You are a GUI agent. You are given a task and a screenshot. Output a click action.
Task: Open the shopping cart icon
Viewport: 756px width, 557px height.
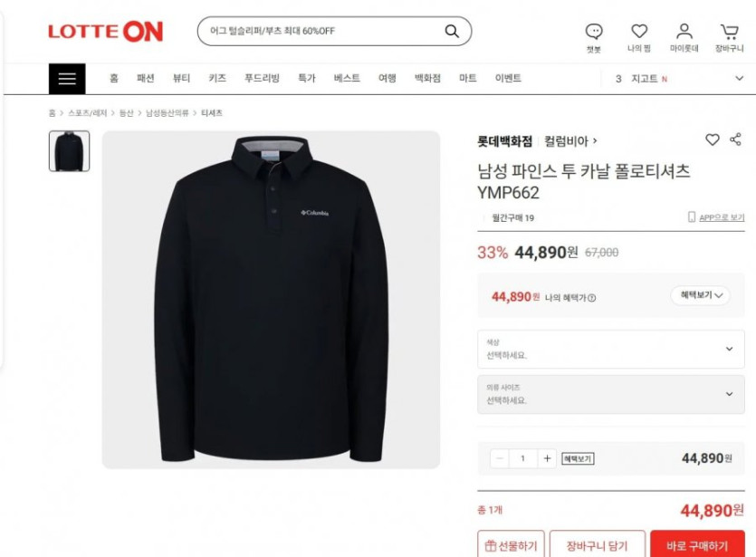pyautogui.click(x=729, y=32)
